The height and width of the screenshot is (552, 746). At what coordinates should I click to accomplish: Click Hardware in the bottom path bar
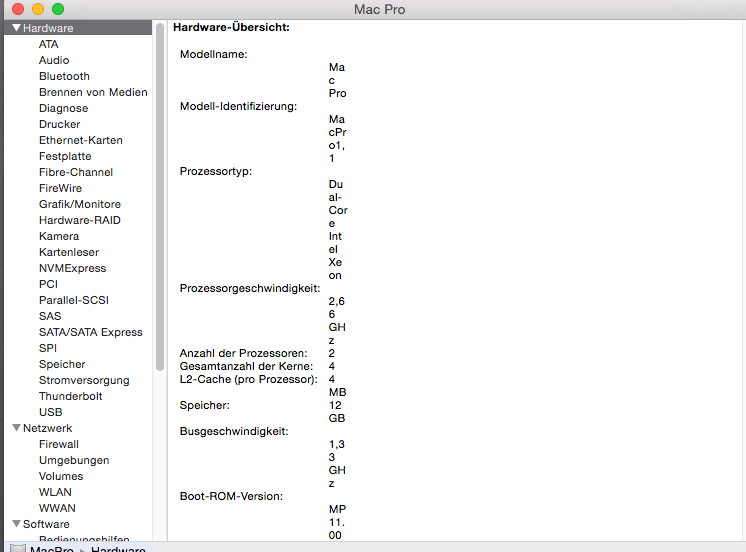pyautogui.click(x=118, y=549)
